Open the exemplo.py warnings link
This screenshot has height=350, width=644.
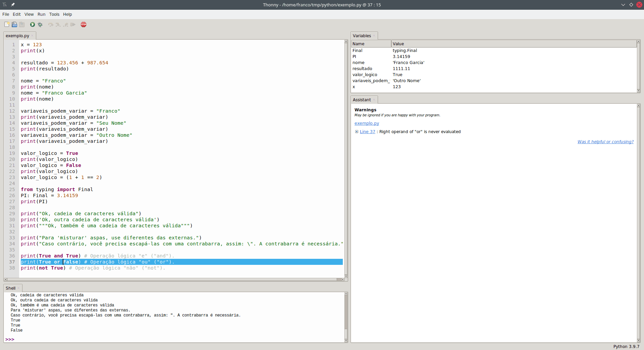(x=367, y=123)
